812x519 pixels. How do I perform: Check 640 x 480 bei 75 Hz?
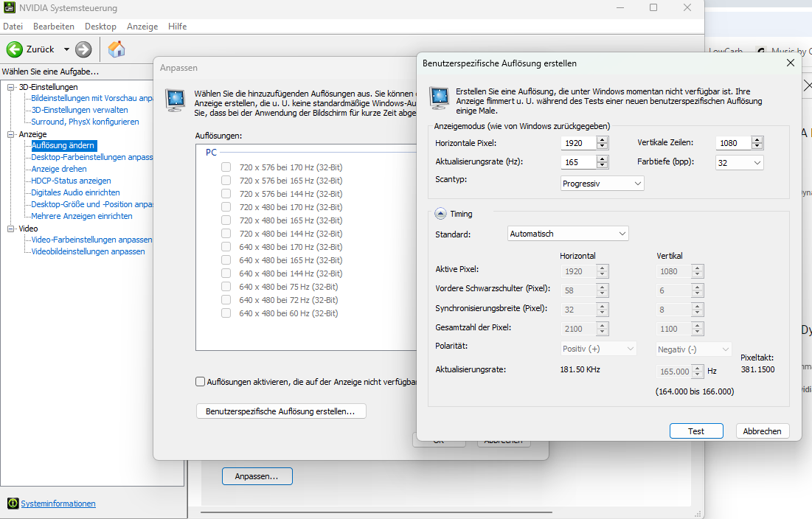pos(226,286)
